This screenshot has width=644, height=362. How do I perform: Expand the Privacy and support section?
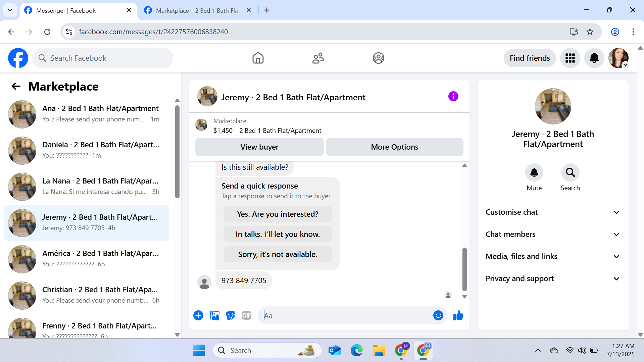point(553,278)
